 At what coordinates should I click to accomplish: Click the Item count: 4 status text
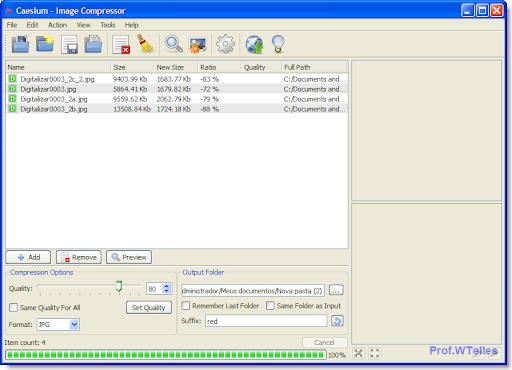click(25, 342)
